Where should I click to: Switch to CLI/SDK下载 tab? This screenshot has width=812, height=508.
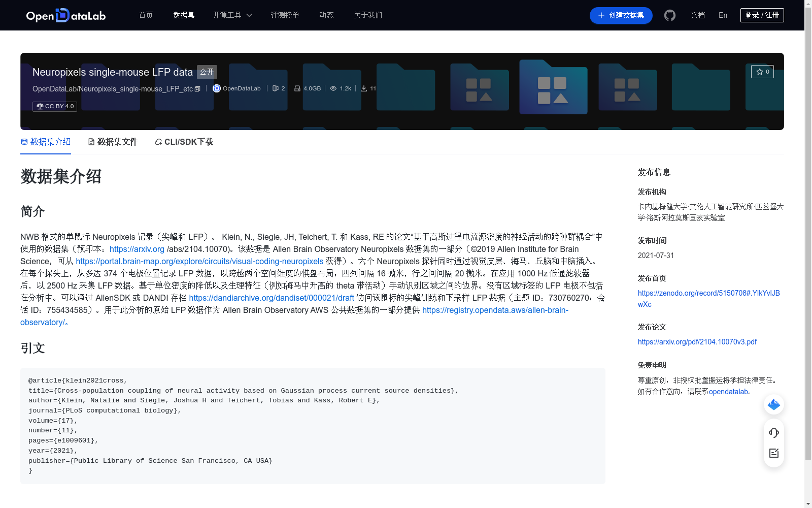point(184,142)
